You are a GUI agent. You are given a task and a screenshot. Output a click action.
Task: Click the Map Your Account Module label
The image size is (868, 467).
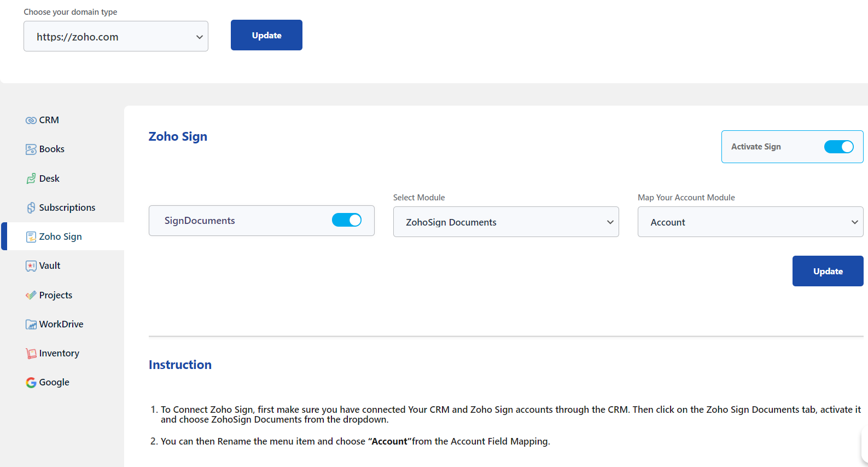point(686,198)
